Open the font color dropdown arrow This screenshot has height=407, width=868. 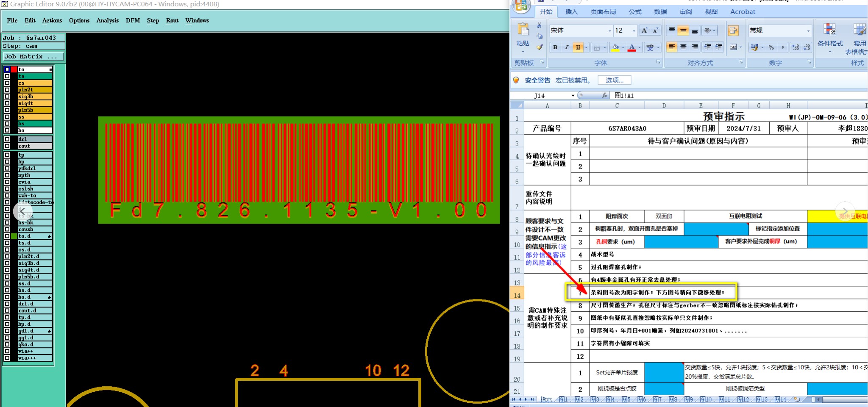(x=639, y=47)
